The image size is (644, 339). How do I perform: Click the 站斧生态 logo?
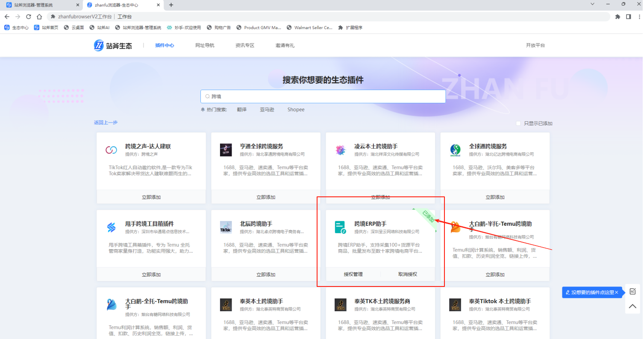[113, 45]
